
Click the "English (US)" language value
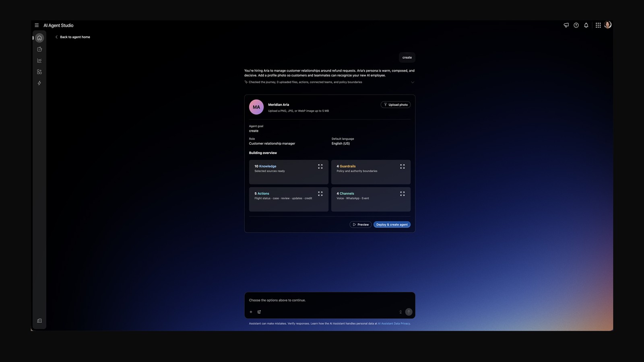(x=341, y=144)
